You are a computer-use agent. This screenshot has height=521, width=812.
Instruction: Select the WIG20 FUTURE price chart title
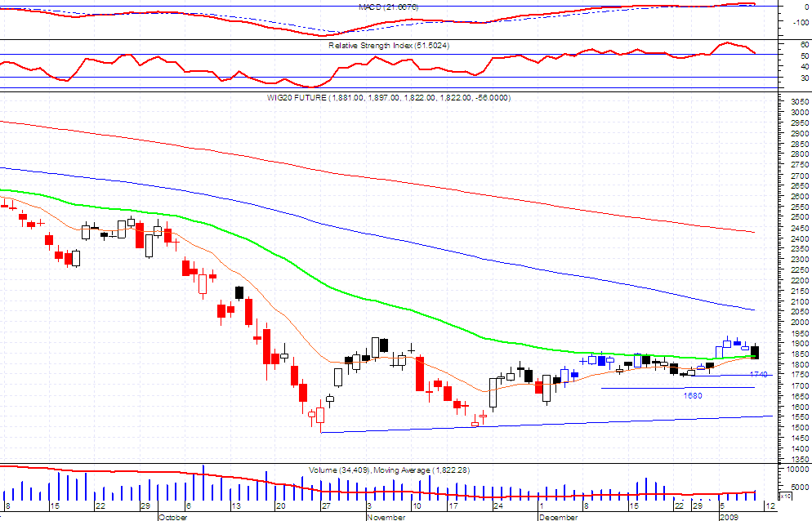click(x=389, y=97)
